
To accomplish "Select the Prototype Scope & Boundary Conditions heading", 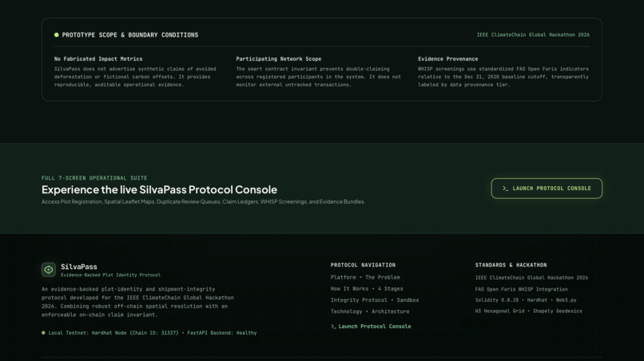I will click(129, 35).
